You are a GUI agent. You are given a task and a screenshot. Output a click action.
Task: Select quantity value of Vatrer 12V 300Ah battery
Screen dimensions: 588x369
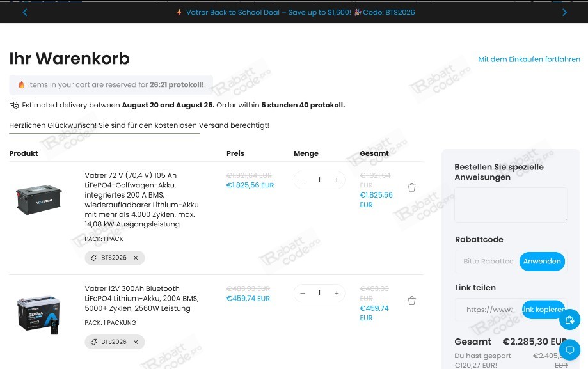coord(319,294)
